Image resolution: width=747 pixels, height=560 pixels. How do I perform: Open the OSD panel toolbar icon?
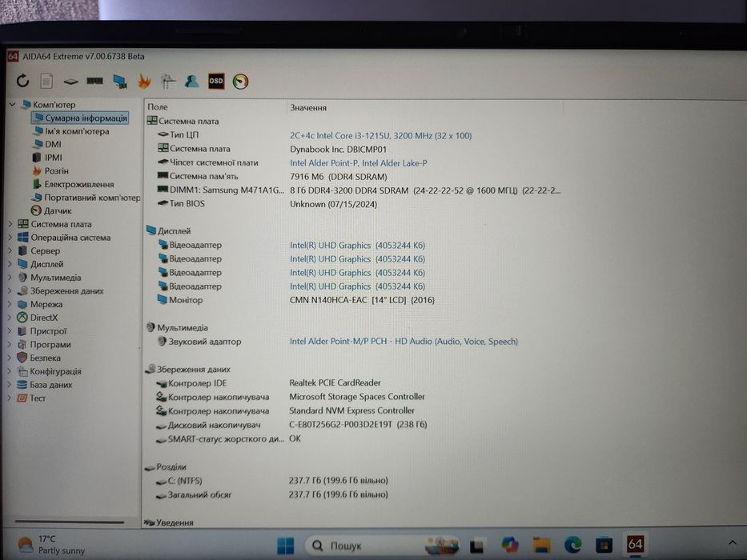point(216,81)
